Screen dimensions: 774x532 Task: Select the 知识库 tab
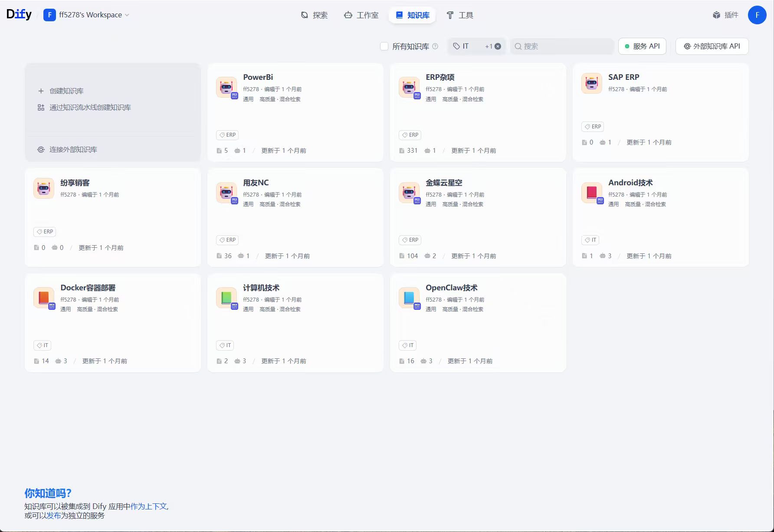(x=413, y=15)
